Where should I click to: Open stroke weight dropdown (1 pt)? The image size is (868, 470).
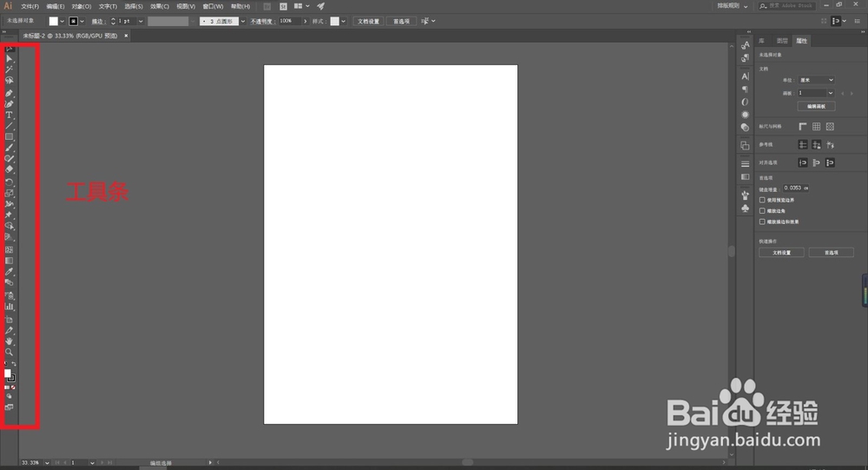pos(141,21)
